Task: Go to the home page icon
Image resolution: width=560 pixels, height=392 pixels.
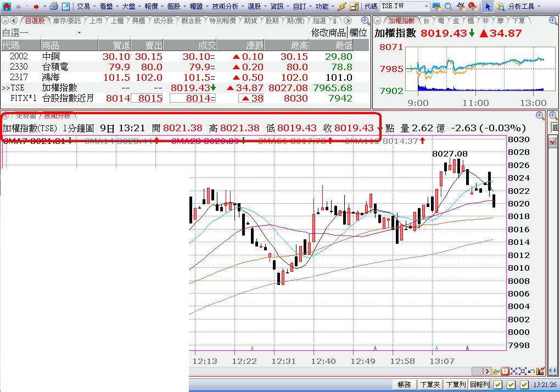Action: tap(7, 6)
